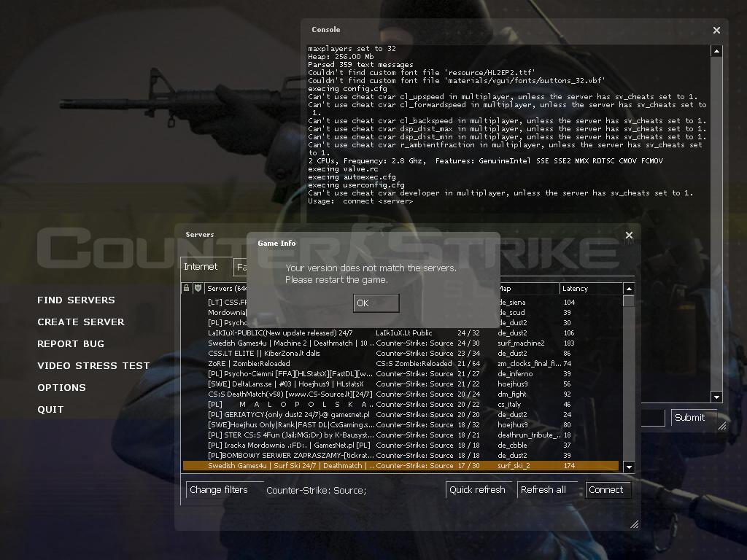Click the cs_italy map cell
Screen dimensions: 747x560
(509, 404)
